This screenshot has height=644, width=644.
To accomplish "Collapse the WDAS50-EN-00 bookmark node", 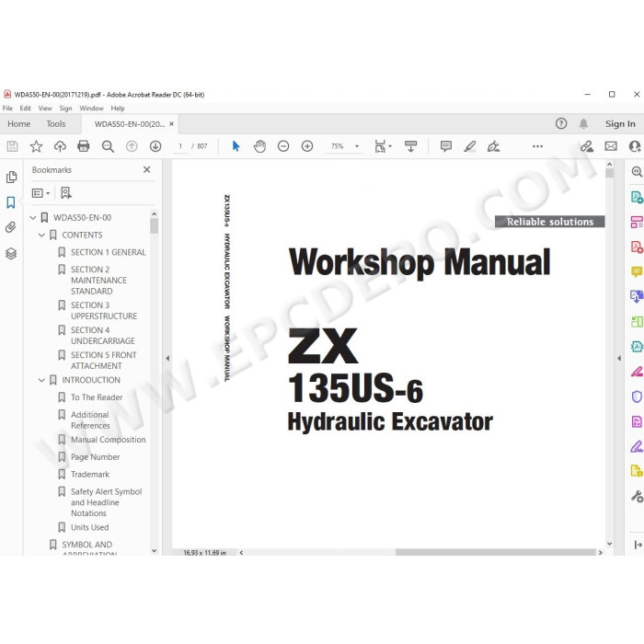I will [33, 218].
